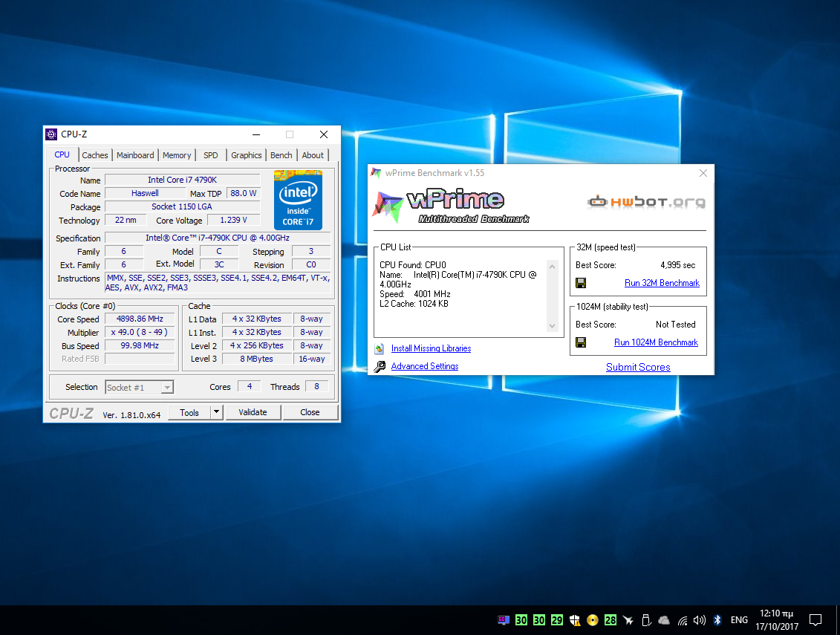Click the ENG language indicator

pyautogui.click(x=739, y=620)
